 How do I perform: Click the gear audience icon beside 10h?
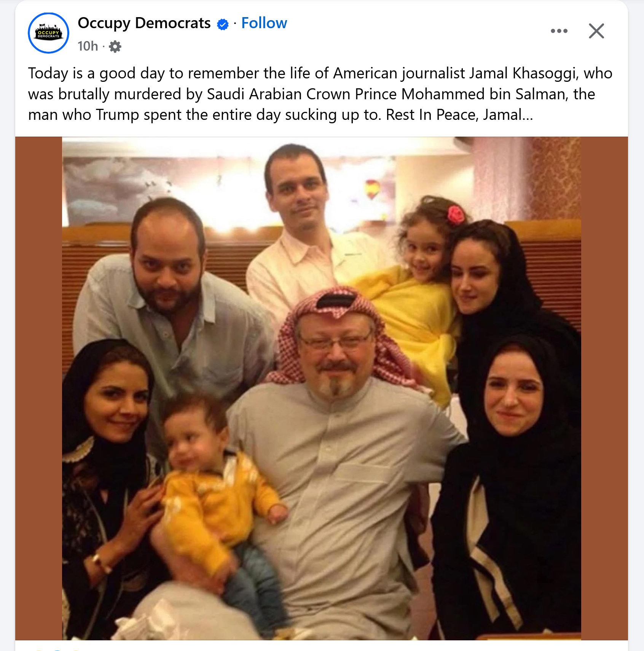point(115,46)
